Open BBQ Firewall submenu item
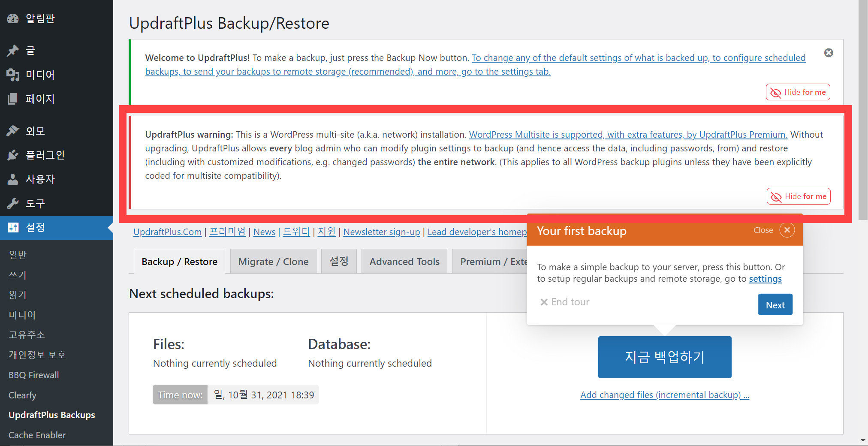The height and width of the screenshot is (446, 868). 34,375
